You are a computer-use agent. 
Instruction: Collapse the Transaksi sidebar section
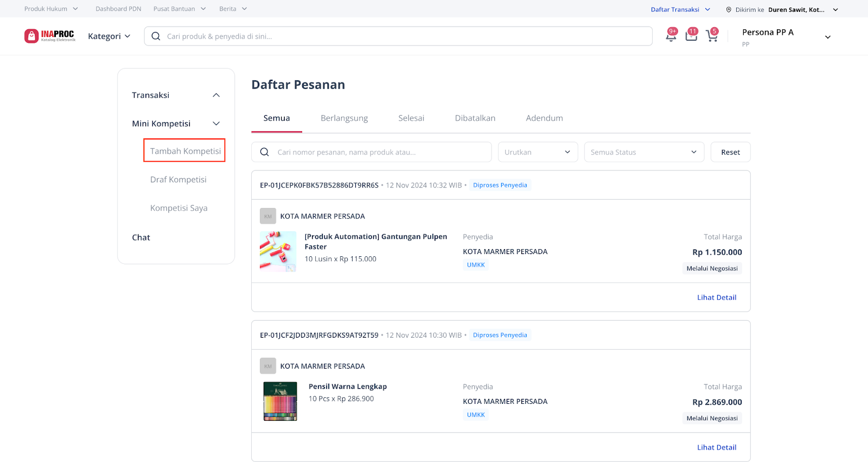(216, 95)
